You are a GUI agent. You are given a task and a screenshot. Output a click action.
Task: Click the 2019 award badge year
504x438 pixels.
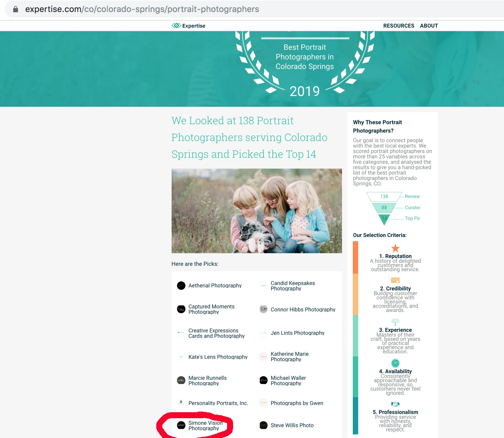pyautogui.click(x=304, y=91)
